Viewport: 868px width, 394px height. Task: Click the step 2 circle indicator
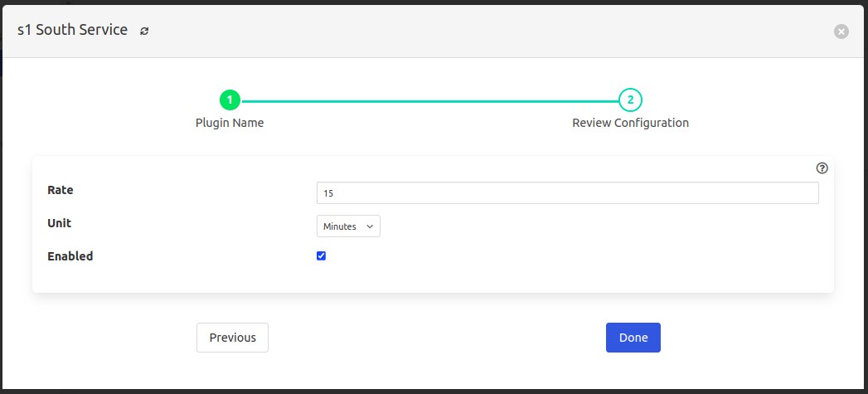[x=630, y=100]
